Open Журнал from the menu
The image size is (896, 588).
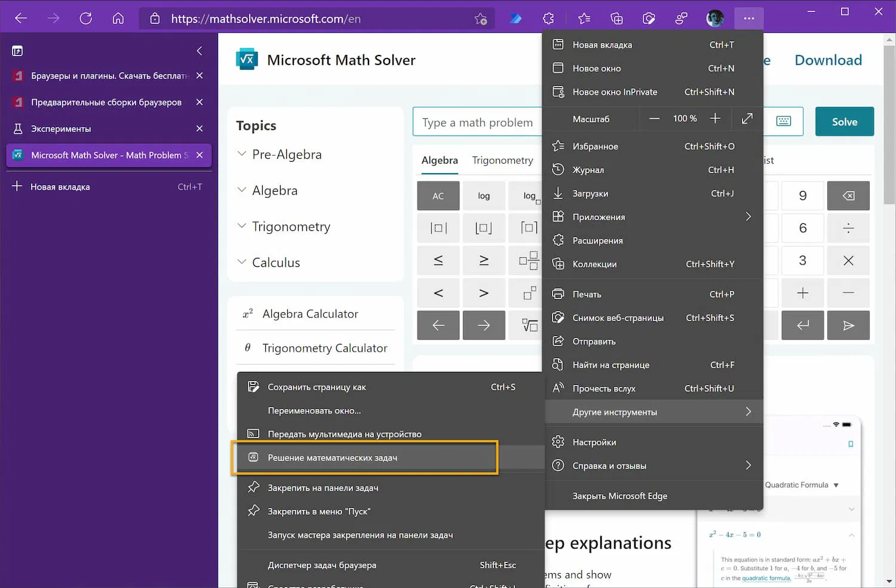pyautogui.click(x=653, y=170)
